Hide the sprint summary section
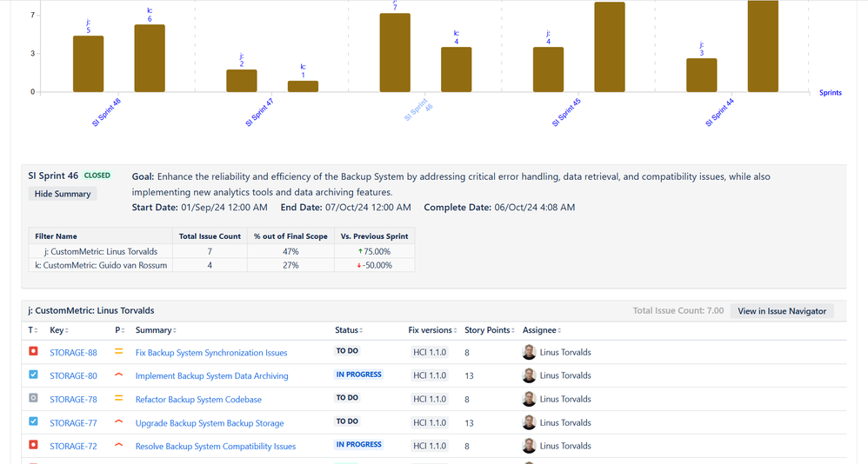 coord(63,194)
